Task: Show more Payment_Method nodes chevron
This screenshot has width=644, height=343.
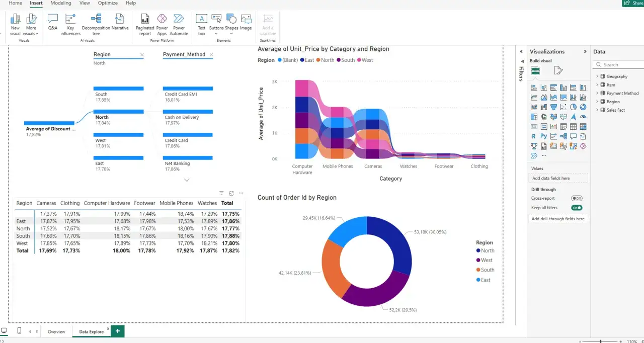Action: [x=187, y=180]
